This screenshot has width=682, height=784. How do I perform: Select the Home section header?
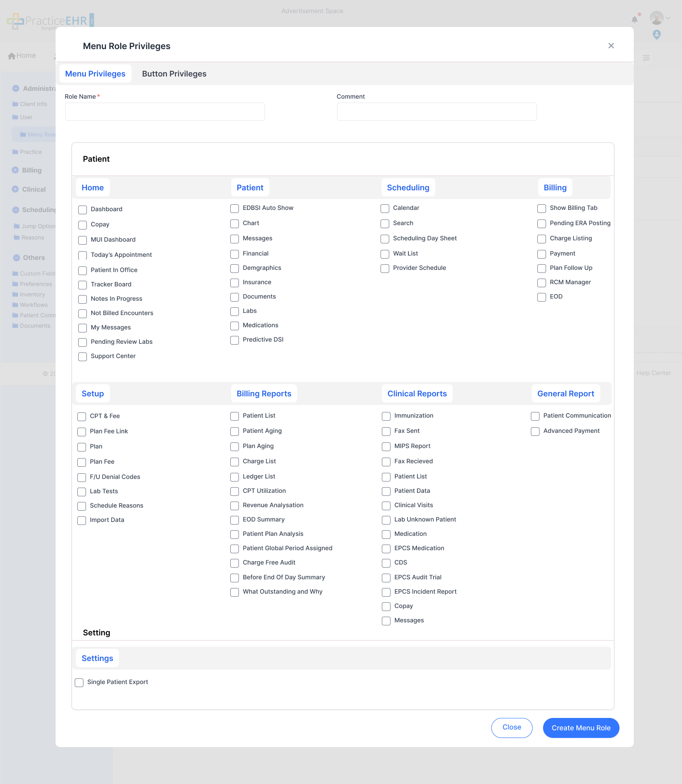click(93, 188)
